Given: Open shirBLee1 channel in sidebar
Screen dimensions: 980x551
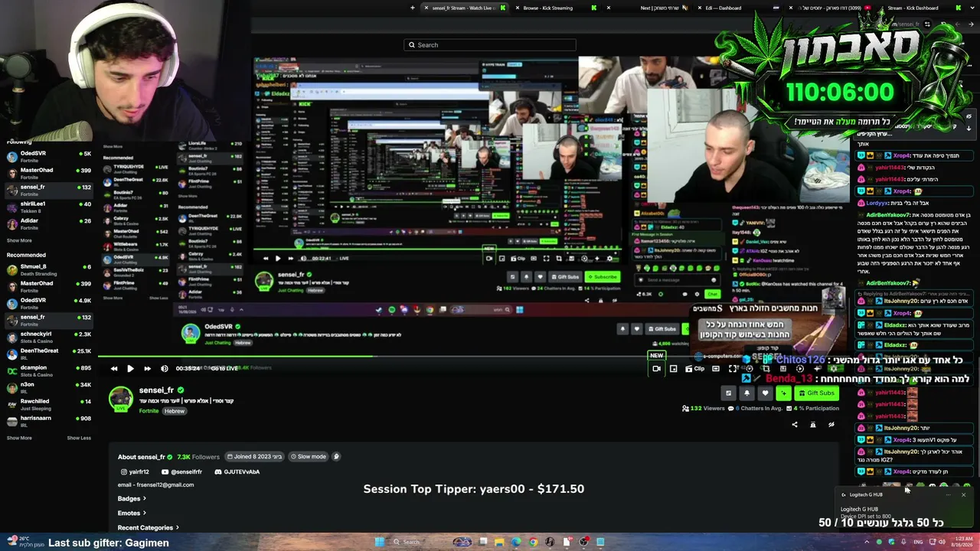Looking at the screenshot, I should click(x=49, y=207).
